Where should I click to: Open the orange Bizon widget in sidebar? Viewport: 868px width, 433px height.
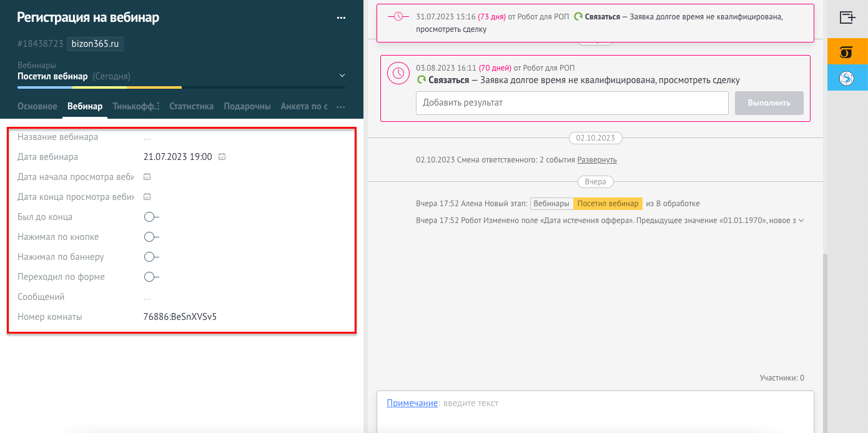[x=847, y=51]
